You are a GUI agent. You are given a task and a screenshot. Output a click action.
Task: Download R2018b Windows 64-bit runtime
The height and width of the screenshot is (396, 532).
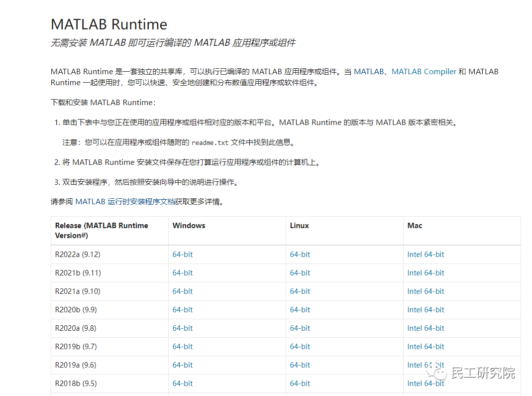coord(183,384)
